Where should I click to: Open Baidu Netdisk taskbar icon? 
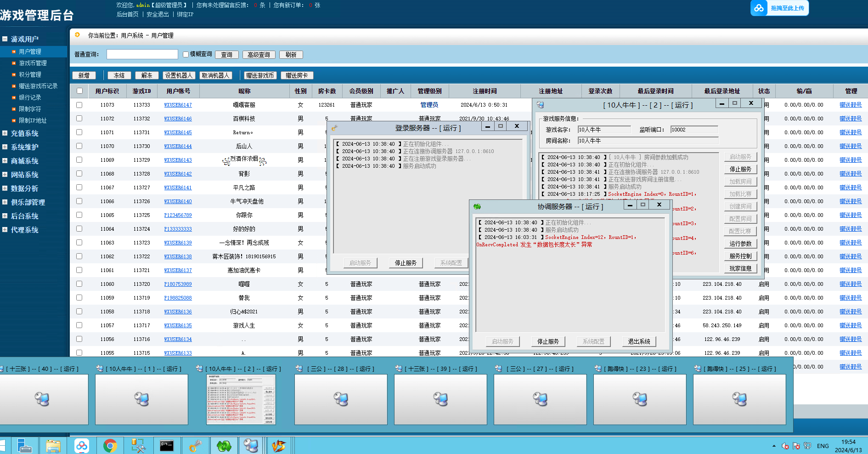82,445
